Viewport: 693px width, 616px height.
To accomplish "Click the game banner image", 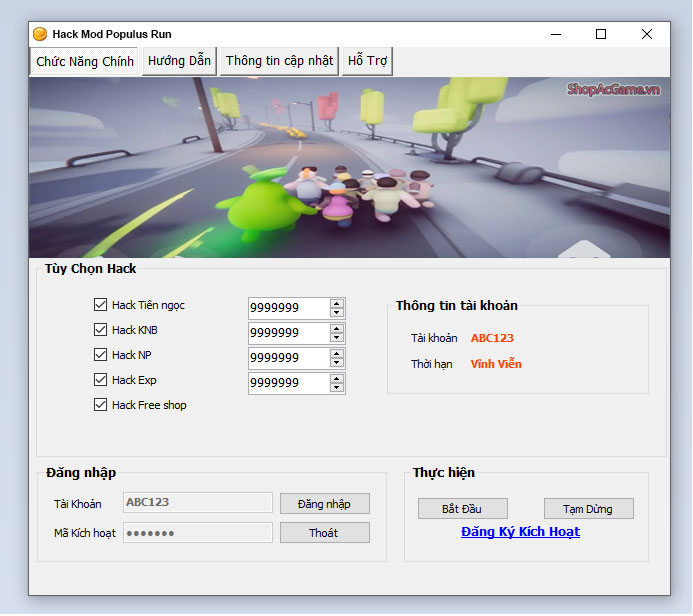I will pos(349,167).
